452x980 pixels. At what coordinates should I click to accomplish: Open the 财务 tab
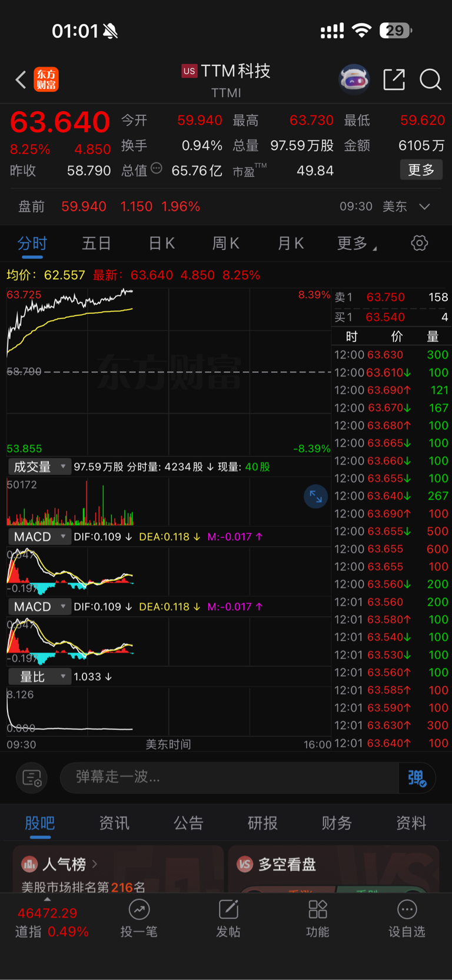[337, 823]
